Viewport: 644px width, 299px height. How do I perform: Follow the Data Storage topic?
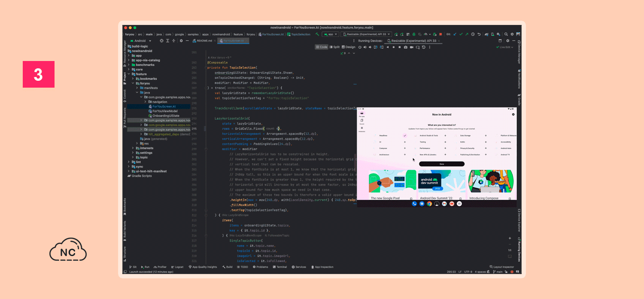[486, 135]
